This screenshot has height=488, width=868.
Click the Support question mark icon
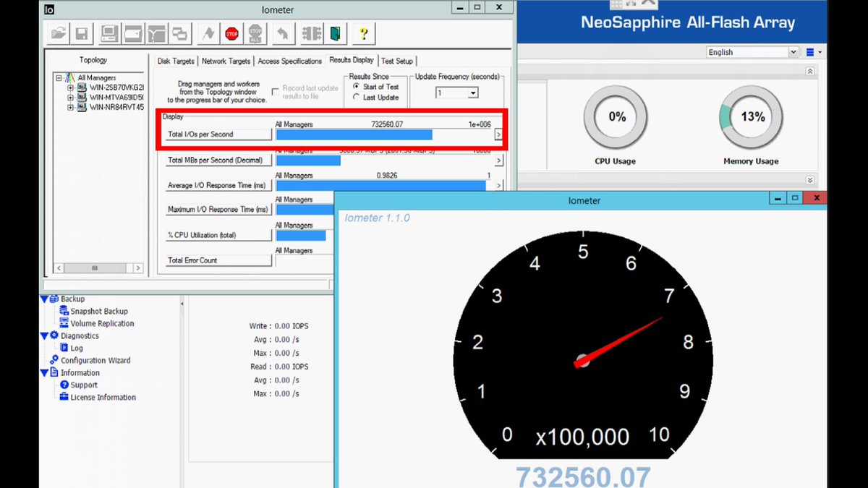point(64,385)
